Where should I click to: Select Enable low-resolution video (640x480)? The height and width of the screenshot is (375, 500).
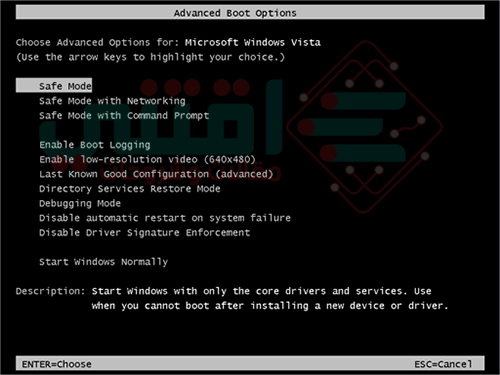click(x=147, y=159)
